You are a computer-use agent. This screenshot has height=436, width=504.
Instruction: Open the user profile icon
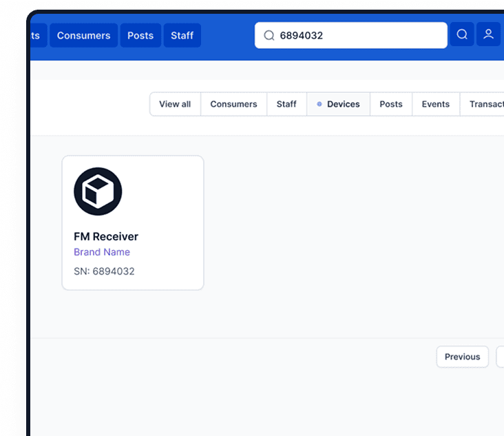[488, 34]
